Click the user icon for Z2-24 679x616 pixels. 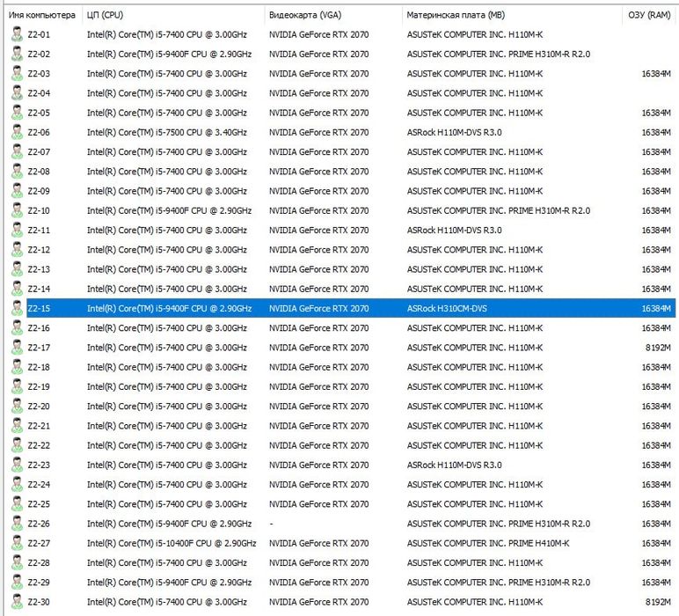(17, 484)
